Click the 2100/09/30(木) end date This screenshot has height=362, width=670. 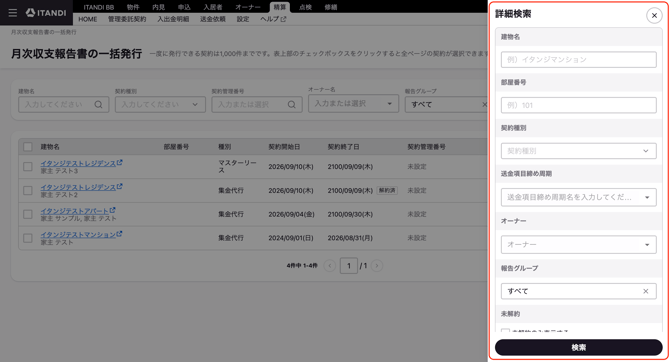point(350,214)
